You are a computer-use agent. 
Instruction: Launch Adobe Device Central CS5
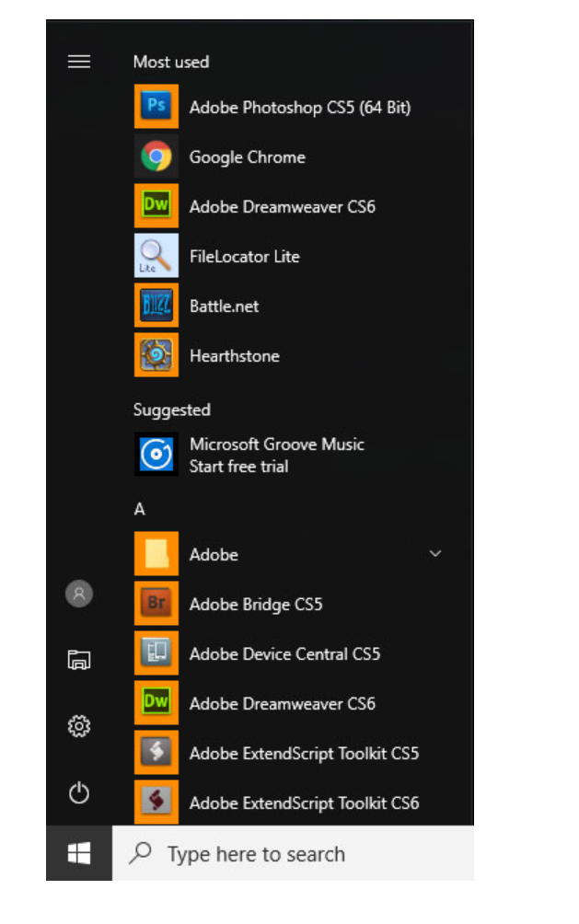click(284, 654)
